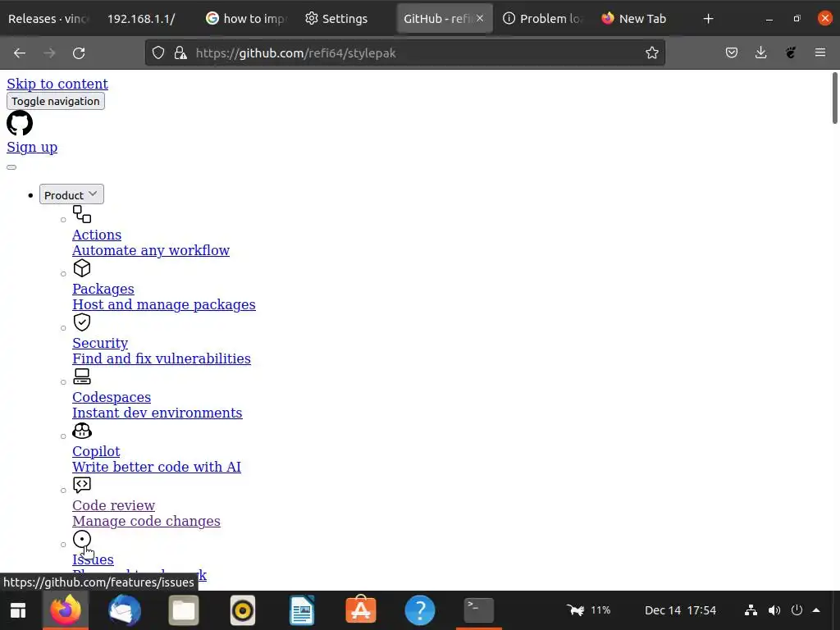
Task: Click the power tray icon
Action: click(797, 610)
